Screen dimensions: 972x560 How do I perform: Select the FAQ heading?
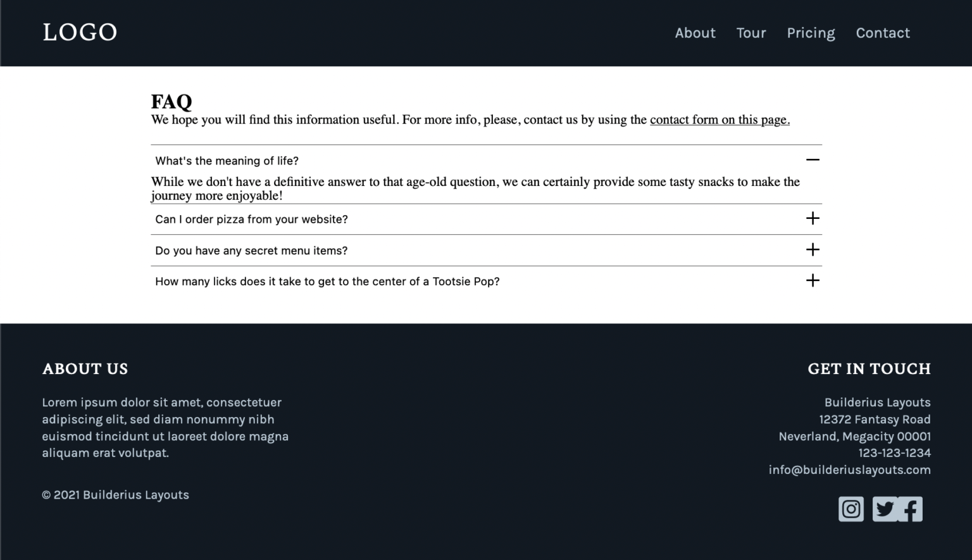(171, 101)
